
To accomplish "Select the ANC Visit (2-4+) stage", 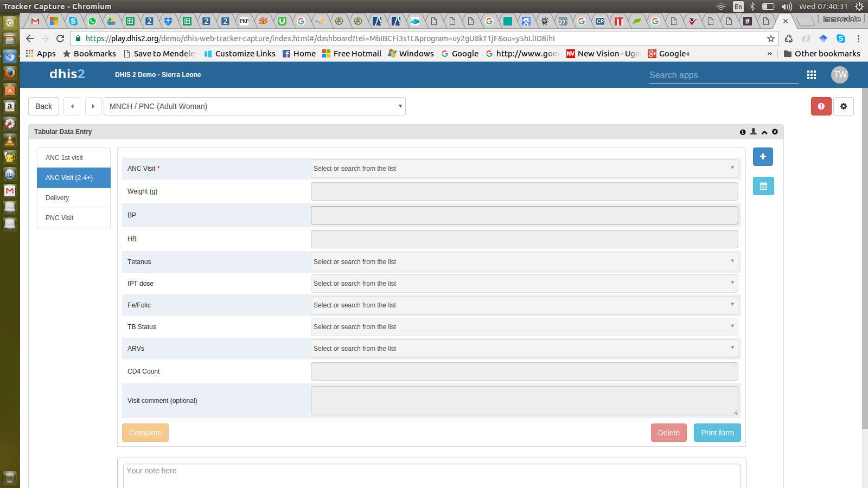I will (x=74, y=178).
